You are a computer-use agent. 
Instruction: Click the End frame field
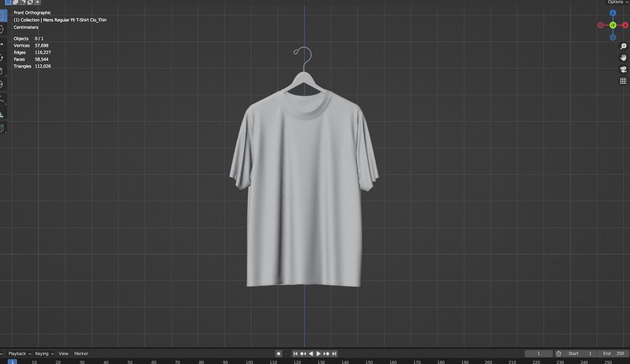[613, 354]
